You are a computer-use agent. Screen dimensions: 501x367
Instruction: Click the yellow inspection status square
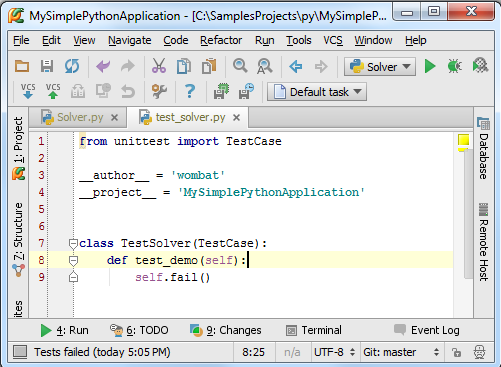click(x=463, y=140)
